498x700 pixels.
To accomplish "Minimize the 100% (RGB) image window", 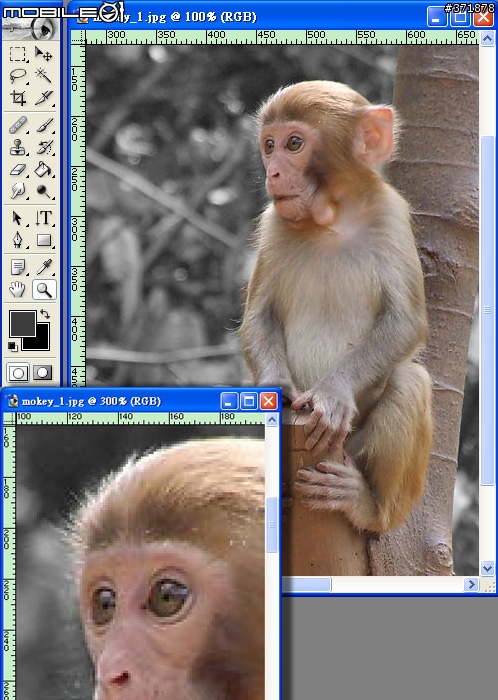I will click(x=436, y=18).
